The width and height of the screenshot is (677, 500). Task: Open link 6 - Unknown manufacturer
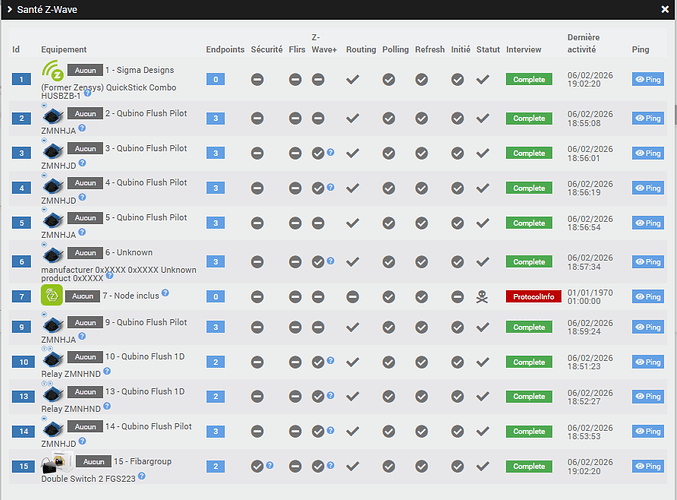119,265
